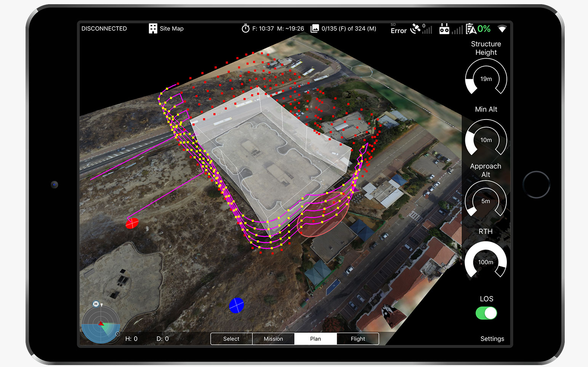The image size is (588, 367).
Task: Switch to the Select tab
Action: pyautogui.click(x=231, y=339)
